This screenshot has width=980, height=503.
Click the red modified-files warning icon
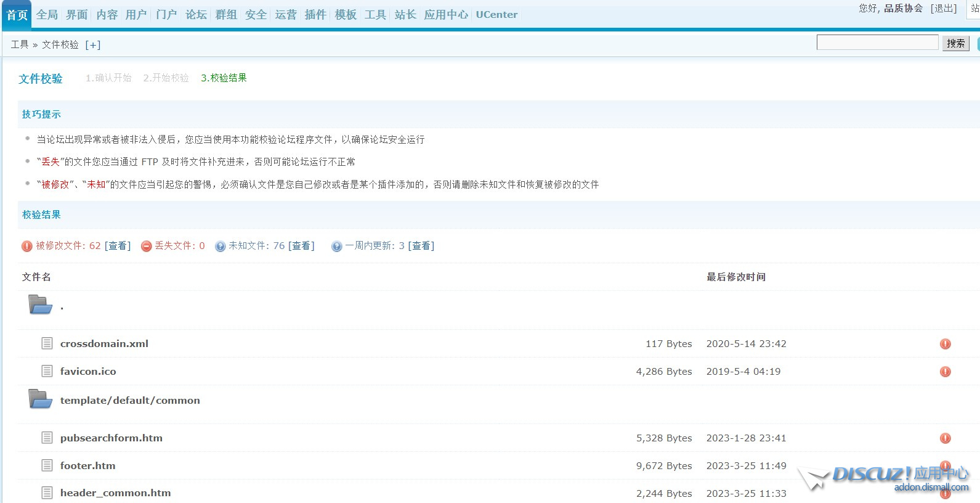coord(27,247)
